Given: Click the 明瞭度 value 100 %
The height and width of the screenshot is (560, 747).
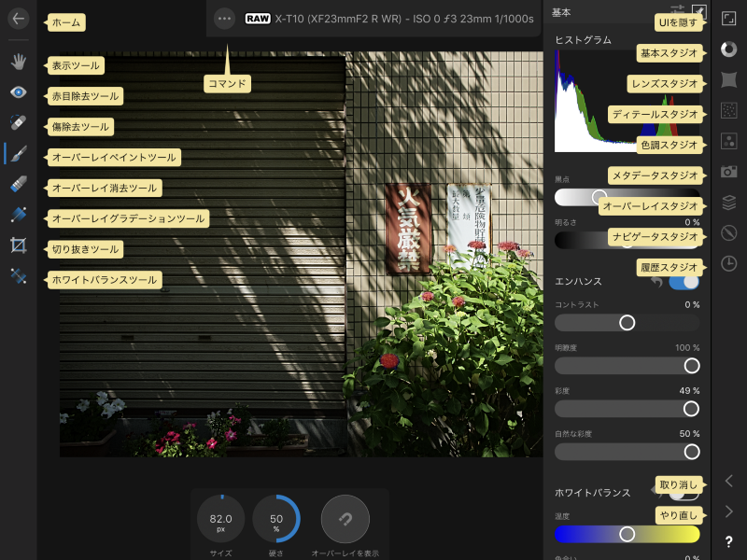Looking at the screenshot, I should pos(687,347).
